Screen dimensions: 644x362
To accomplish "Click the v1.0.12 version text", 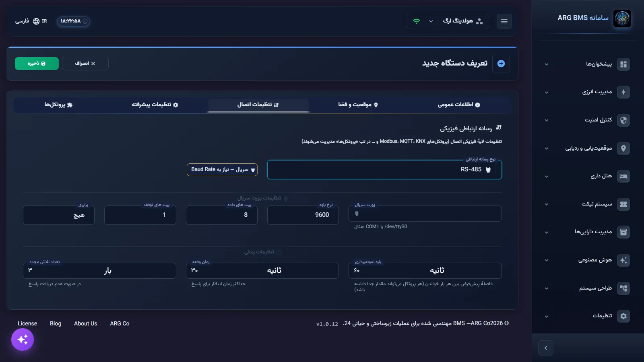I will point(327,324).
